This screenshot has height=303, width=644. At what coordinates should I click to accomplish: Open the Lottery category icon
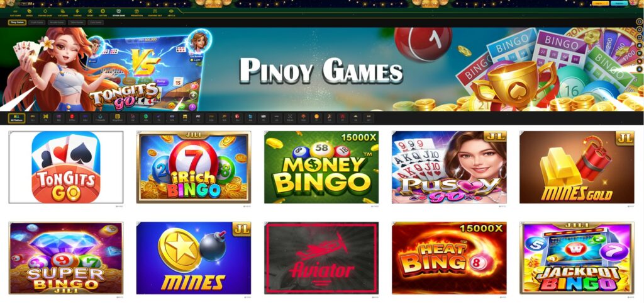(103, 13)
